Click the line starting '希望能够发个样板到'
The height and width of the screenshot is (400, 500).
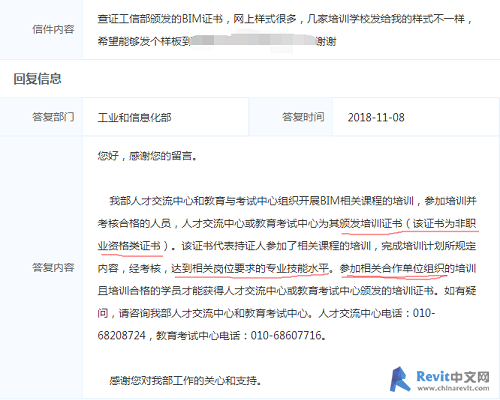point(217,41)
